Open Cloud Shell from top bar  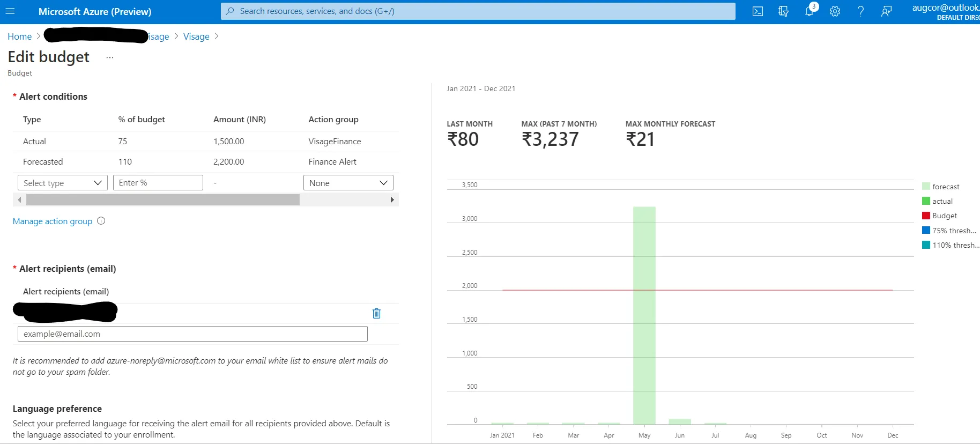(x=758, y=11)
